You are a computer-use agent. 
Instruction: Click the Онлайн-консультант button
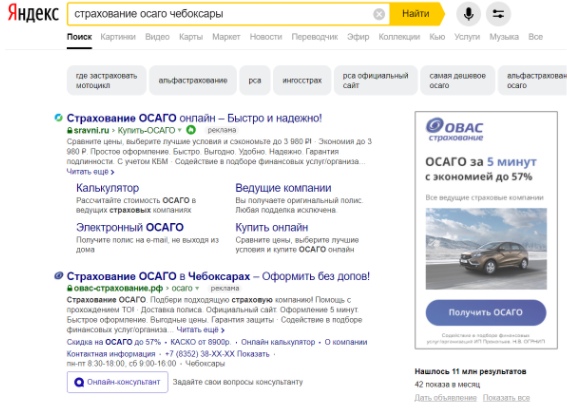pyautogui.click(x=118, y=382)
